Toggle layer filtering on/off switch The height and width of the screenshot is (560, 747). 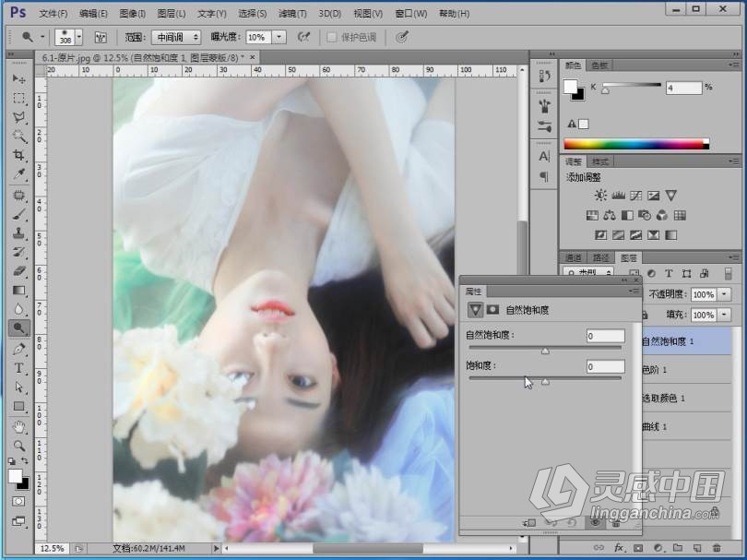[728, 274]
